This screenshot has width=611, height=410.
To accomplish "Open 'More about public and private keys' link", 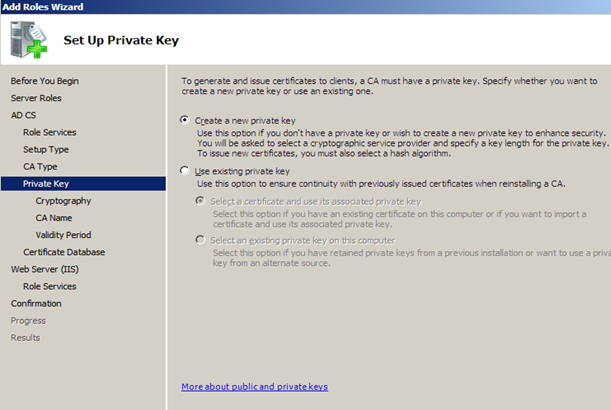I will point(254,386).
